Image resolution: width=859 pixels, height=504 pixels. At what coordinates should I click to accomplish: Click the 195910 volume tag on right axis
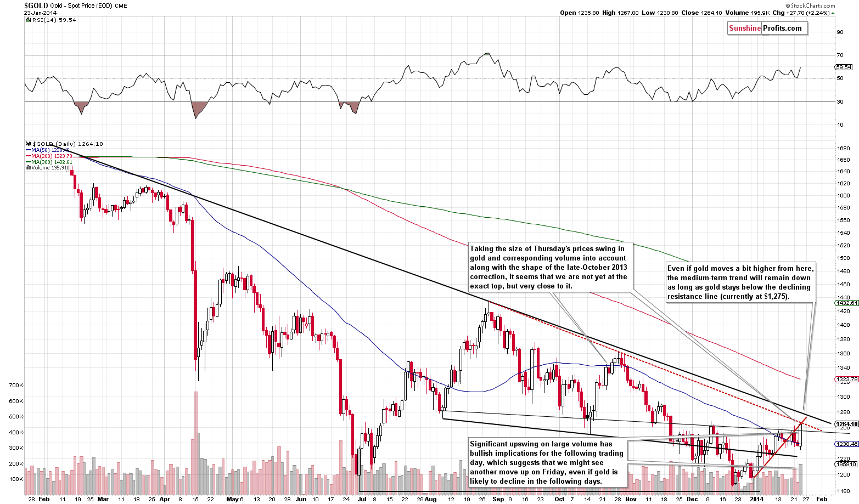pyautogui.click(x=845, y=464)
